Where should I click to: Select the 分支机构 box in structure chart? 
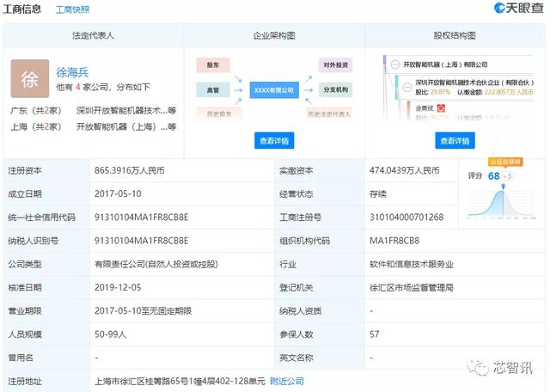tap(335, 90)
